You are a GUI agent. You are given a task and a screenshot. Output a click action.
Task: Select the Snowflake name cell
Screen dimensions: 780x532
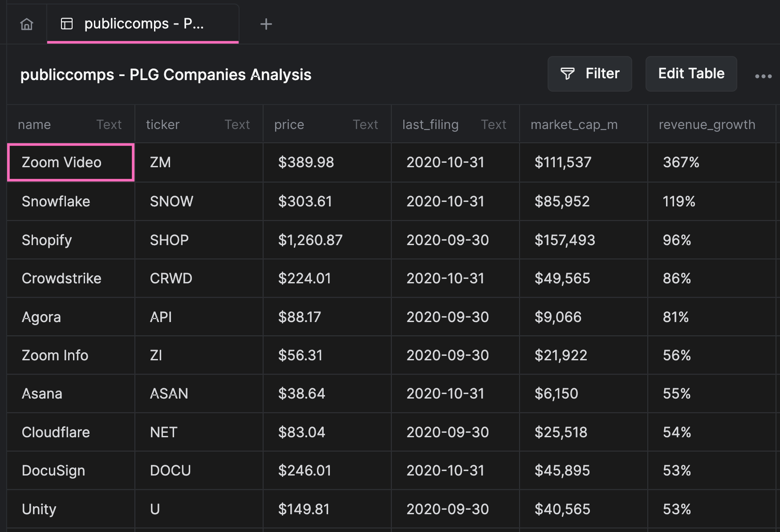pos(71,202)
